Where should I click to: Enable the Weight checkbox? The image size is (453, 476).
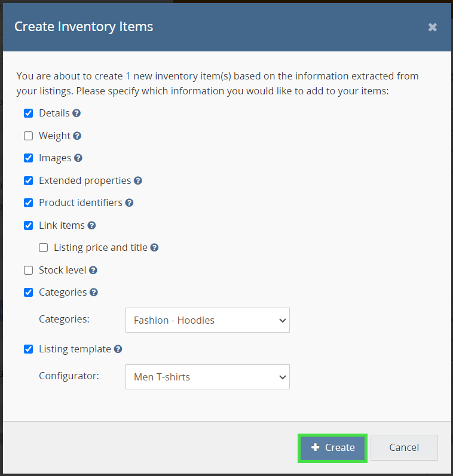coord(29,136)
